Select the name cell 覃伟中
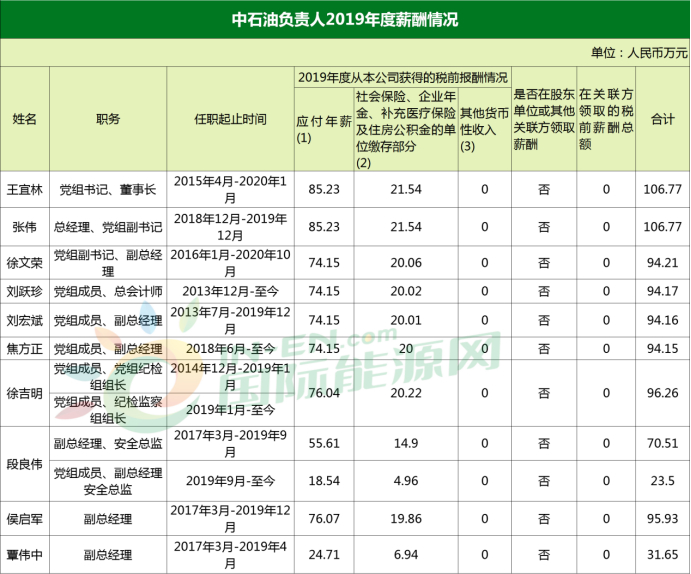The image size is (691, 574). click(25, 555)
